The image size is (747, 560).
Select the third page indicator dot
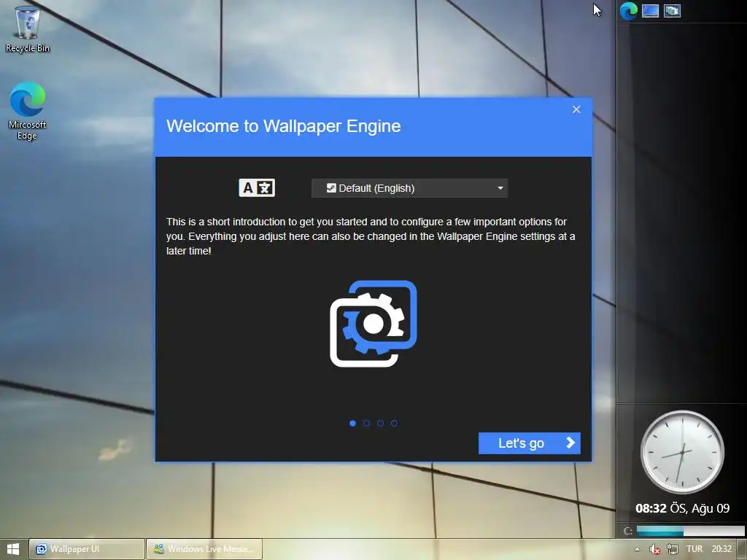pyautogui.click(x=380, y=423)
